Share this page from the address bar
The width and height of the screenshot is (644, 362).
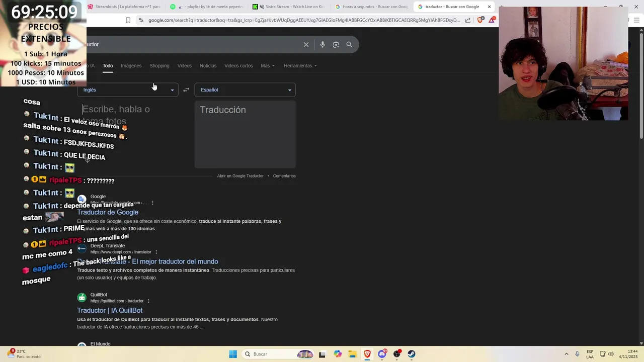click(468, 20)
